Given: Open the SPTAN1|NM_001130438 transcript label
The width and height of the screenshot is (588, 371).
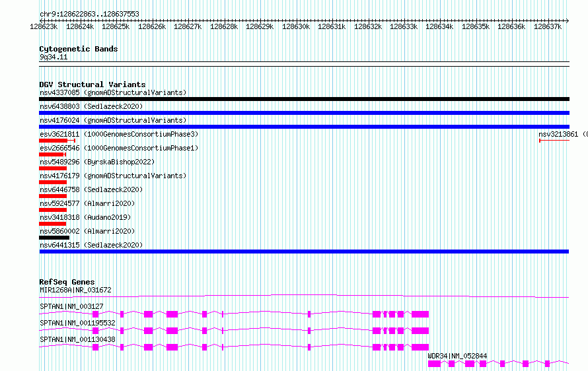Looking at the screenshot, I should [x=77, y=339].
